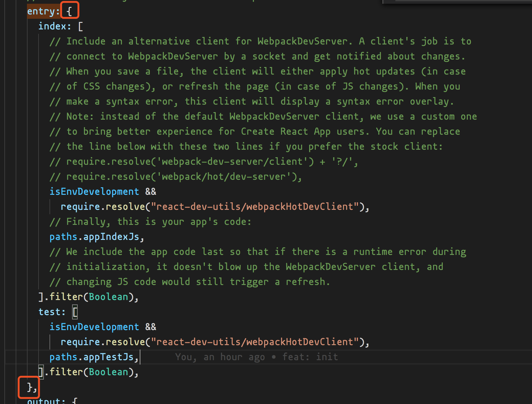
Task: Click the GitLens blame annotation "feat: init"
Action: click(310, 357)
